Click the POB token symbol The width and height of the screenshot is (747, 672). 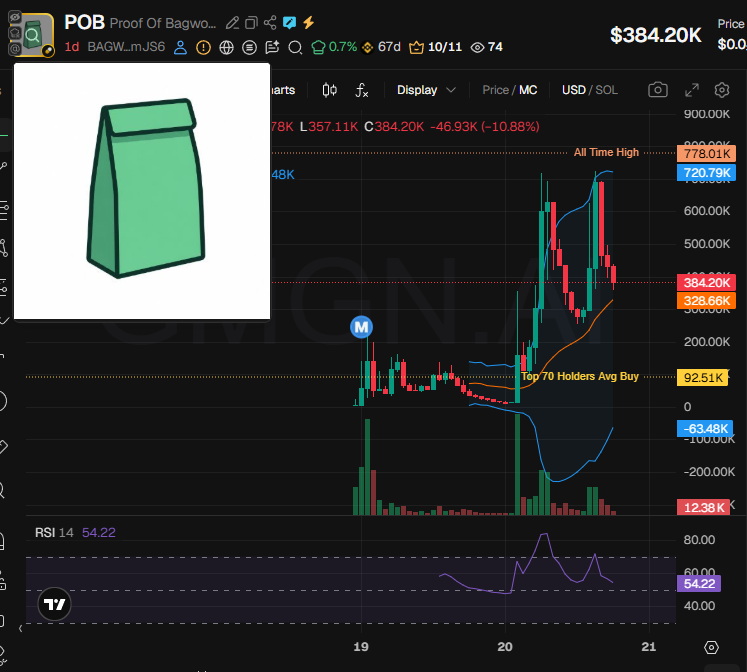tap(84, 22)
